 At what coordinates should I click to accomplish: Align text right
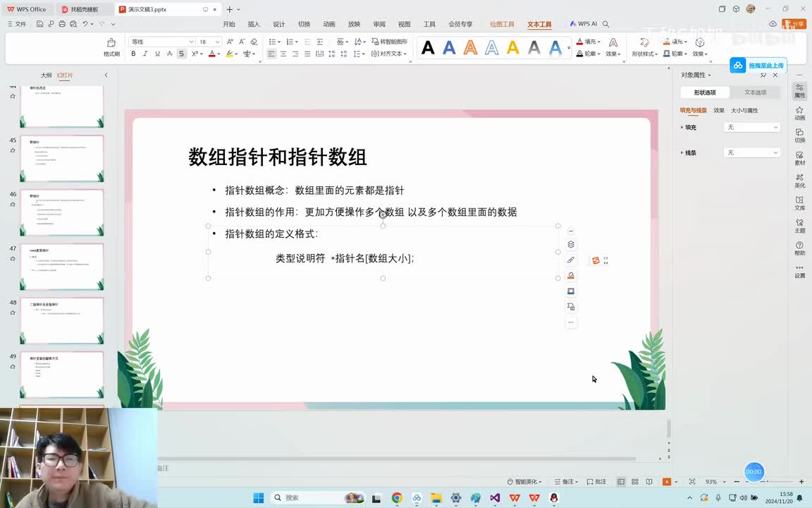(295, 54)
